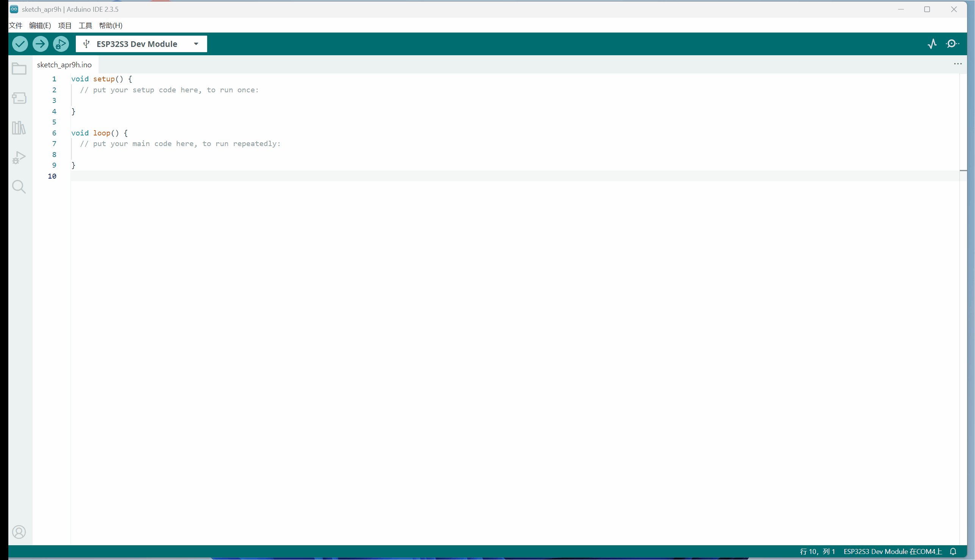
Task: Open the Library Manager panel
Action: (19, 128)
